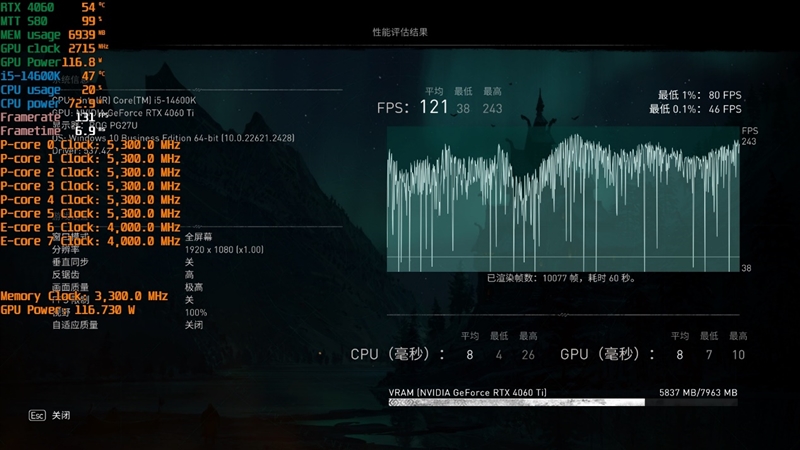
Task: Click the 最低 0.1%: 46 FPS readout
Action: [695, 109]
